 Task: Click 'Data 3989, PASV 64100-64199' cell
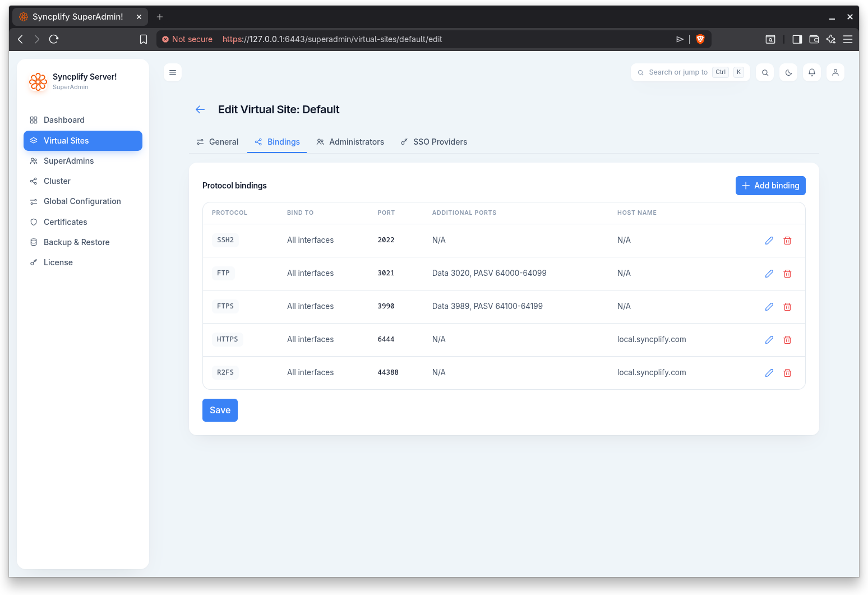pos(487,306)
